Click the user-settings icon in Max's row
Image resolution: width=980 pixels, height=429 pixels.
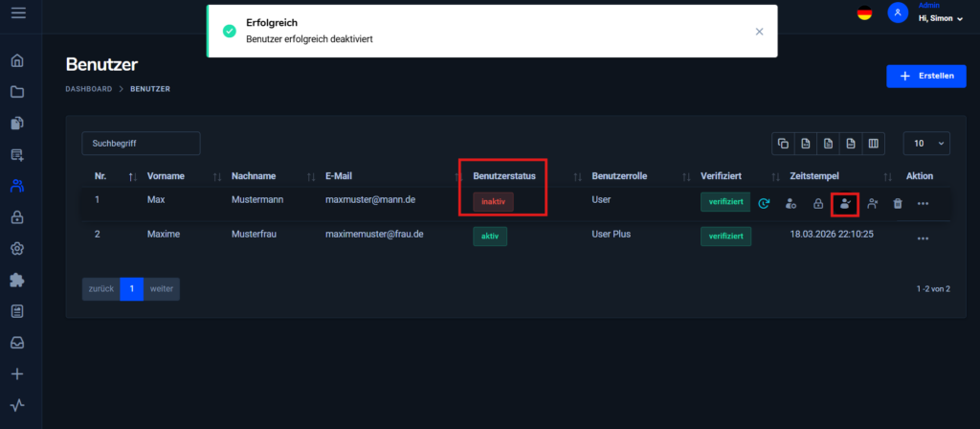click(791, 203)
